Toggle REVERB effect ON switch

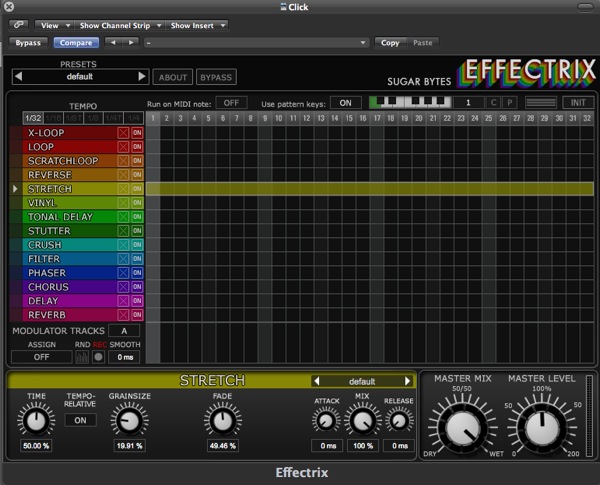point(137,315)
